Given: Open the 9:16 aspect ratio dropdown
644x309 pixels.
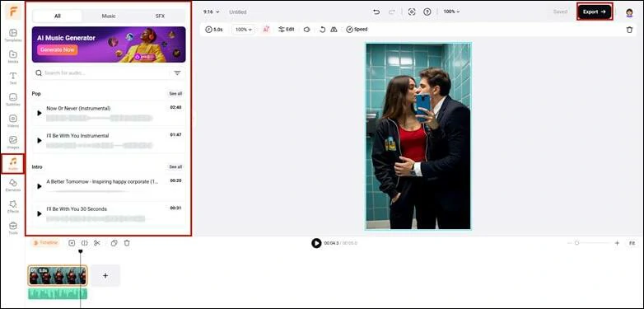Looking at the screenshot, I should point(211,12).
